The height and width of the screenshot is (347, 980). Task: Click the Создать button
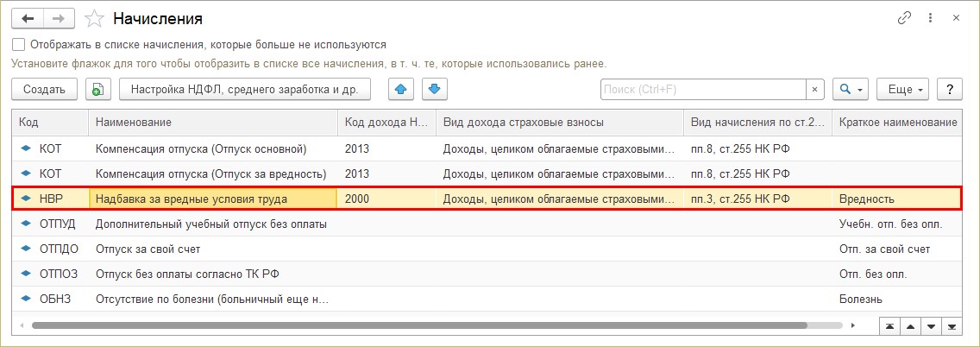coord(44,90)
